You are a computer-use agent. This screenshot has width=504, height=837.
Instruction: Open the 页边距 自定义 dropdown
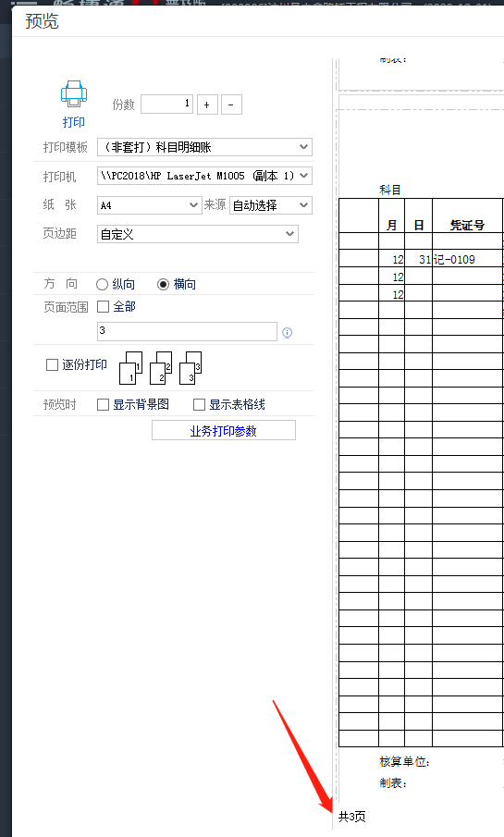pos(198,234)
